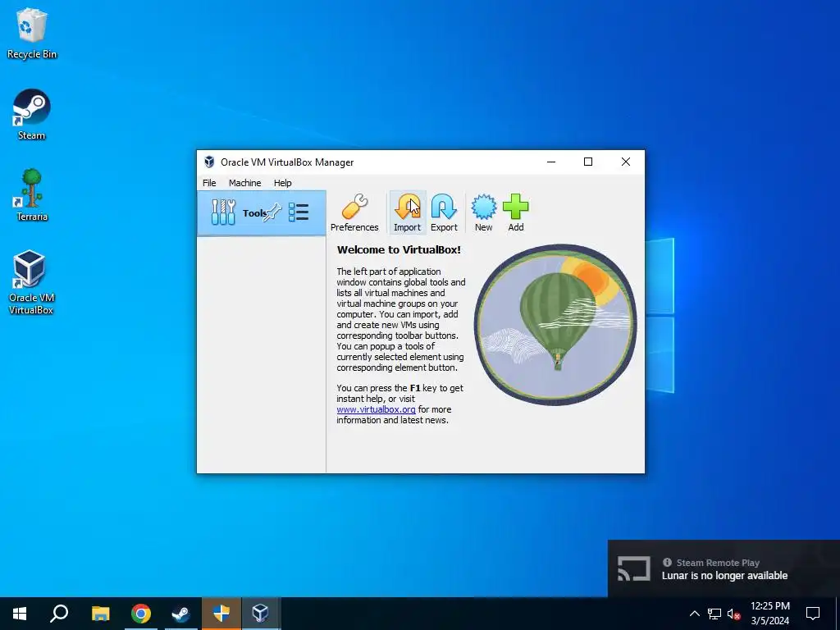The image size is (840, 630).
Task: Open Google Chrome from the taskbar
Action: [x=140, y=614]
